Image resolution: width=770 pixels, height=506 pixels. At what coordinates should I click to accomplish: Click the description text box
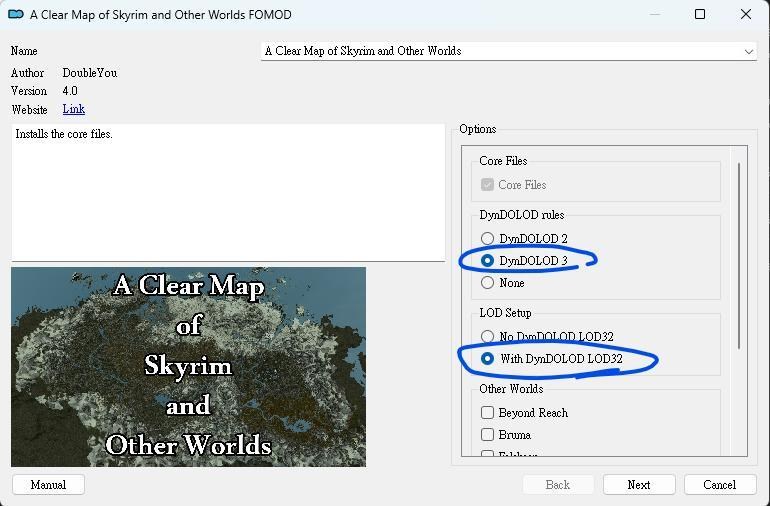pos(228,192)
